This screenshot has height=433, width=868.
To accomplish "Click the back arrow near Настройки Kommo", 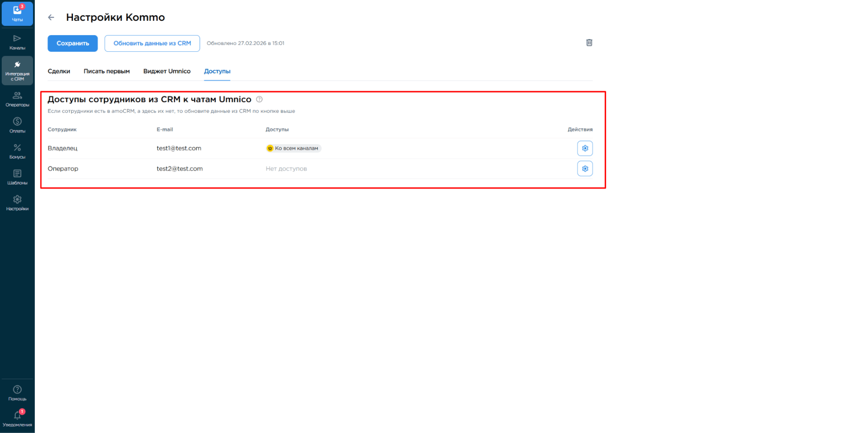I will pyautogui.click(x=51, y=17).
